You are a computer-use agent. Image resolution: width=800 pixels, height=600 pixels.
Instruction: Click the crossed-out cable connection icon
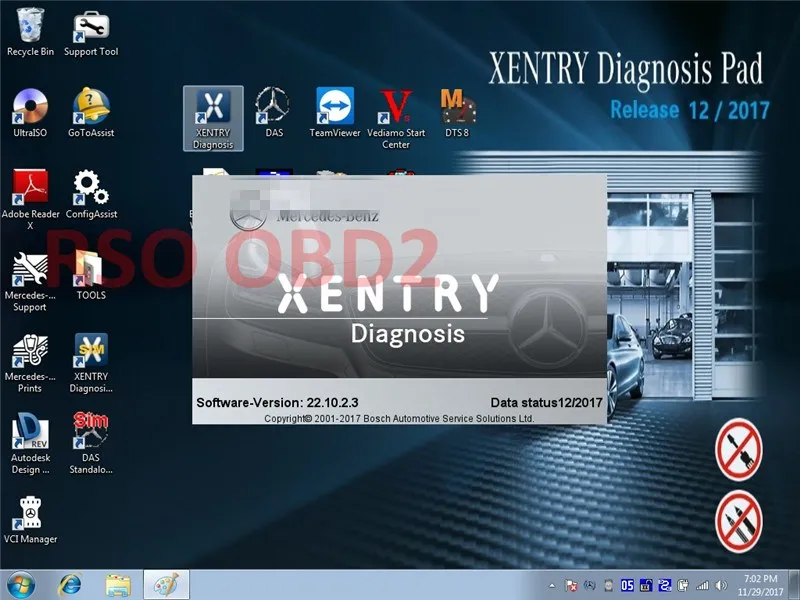[739, 450]
